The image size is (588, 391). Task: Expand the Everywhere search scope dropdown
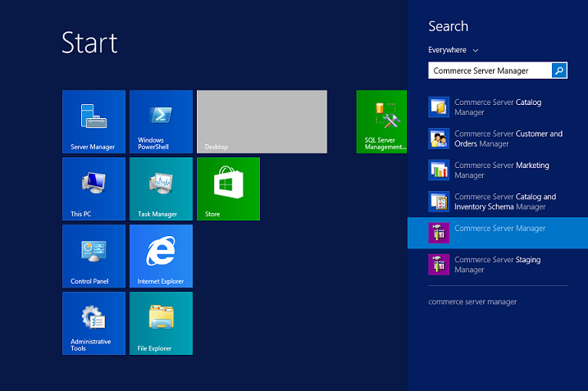coord(454,50)
